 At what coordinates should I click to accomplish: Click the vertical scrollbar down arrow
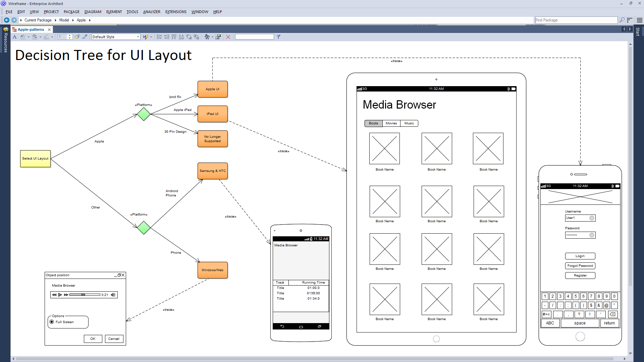[x=630, y=353]
